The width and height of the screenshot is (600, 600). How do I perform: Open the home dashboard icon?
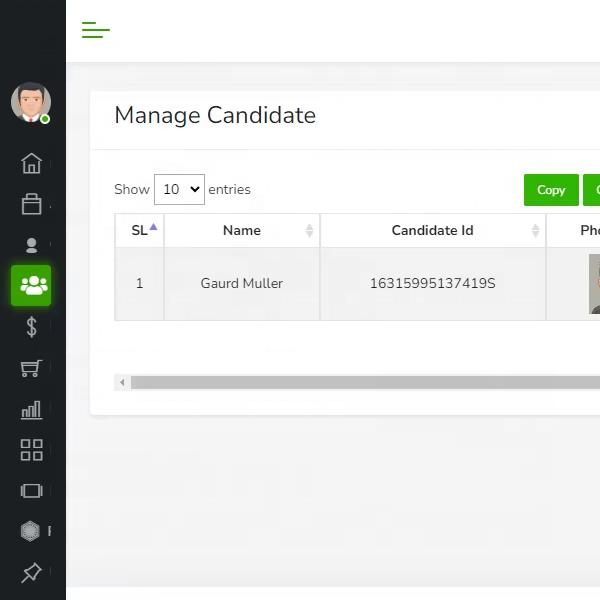click(x=32, y=163)
